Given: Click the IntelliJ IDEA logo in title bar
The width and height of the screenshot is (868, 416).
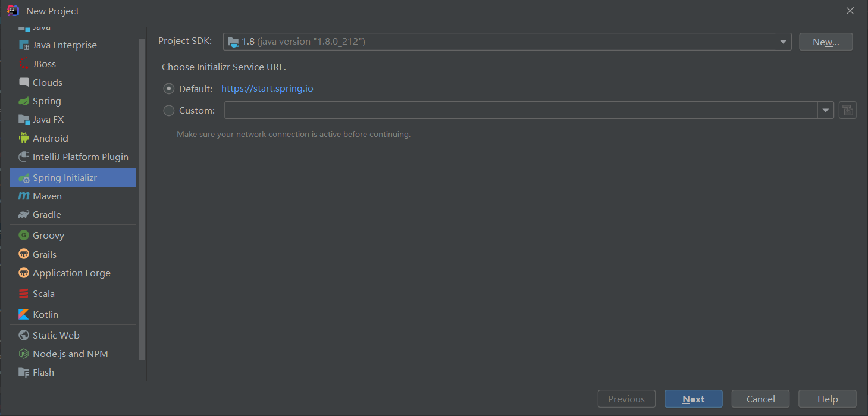Looking at the screenshot, I should pyautogui.click(x=13, y=11).
